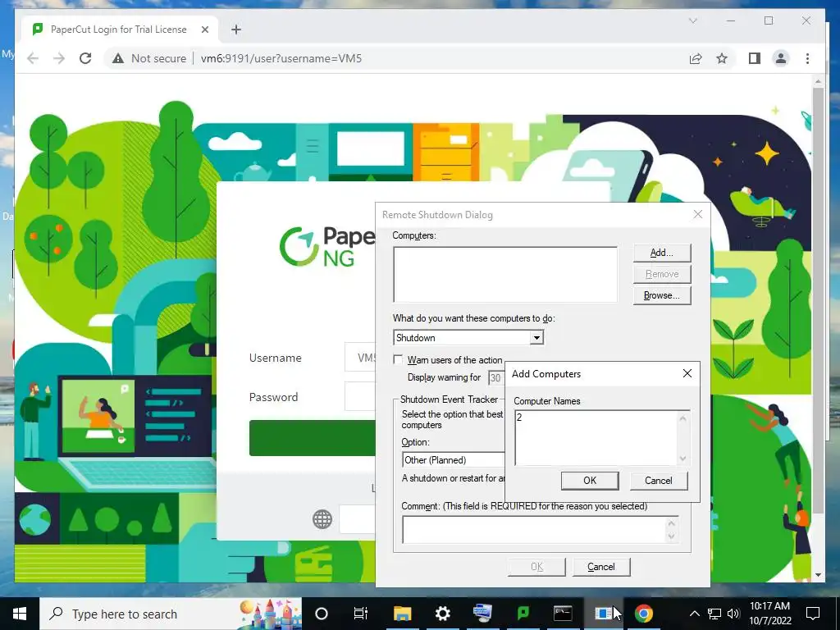Open a new Chrome tab
The height and width of the screenshot is (630, 840).
[236, 30]
